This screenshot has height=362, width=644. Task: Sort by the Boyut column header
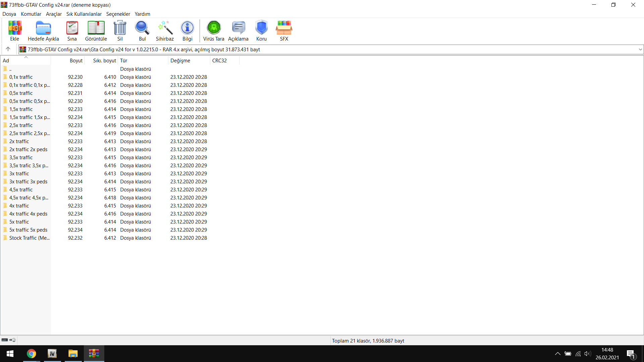76,61
